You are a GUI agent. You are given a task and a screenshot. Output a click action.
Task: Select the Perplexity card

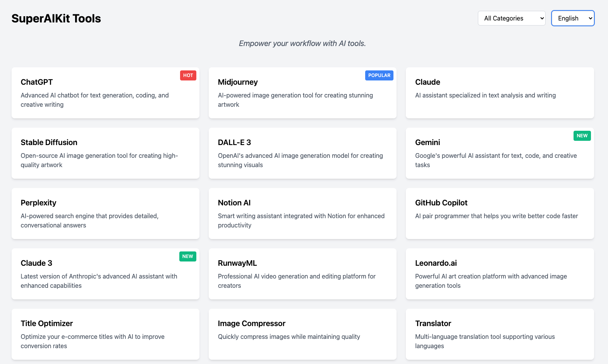tap(105, 214)
